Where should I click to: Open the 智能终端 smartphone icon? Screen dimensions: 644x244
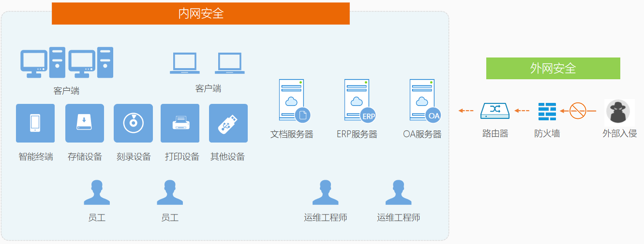point(35,123)
